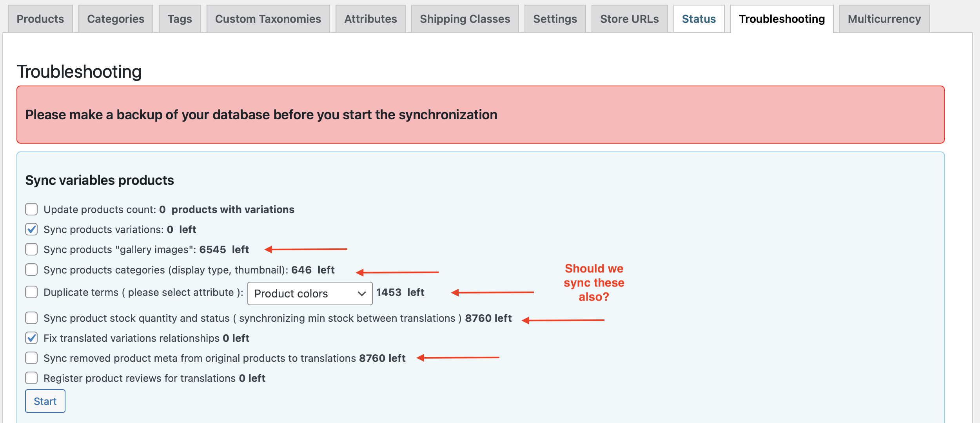This screenshot has height=423, width=980.
Task: Go to the Status tab
Action: click(x=699, y=19)
